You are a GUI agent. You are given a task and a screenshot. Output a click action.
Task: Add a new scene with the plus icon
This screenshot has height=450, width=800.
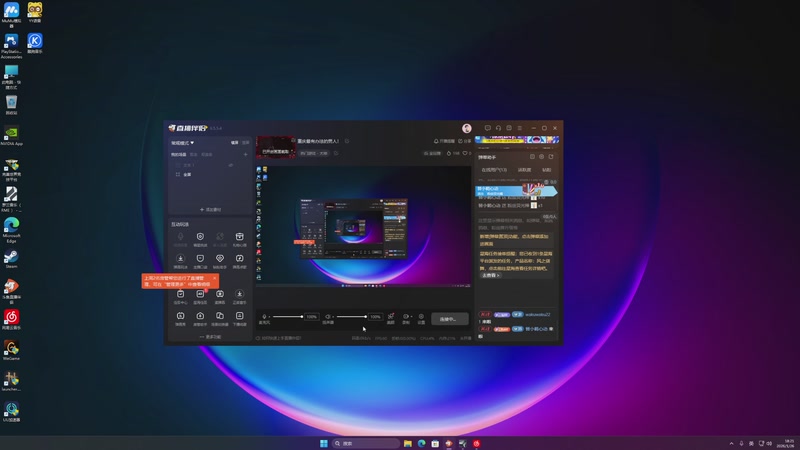click(x=245, y=155)
